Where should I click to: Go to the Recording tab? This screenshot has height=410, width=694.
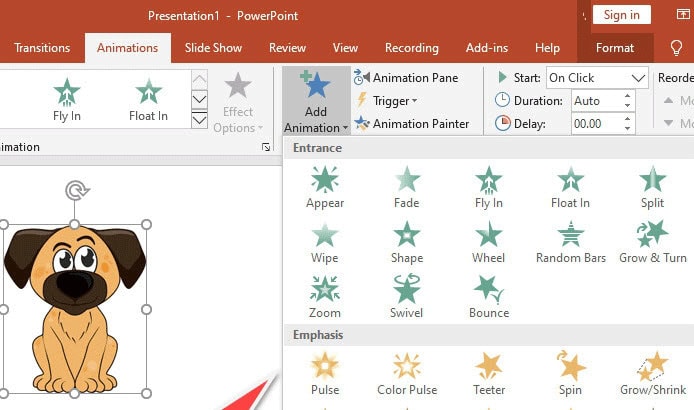[x=412, y=48]
